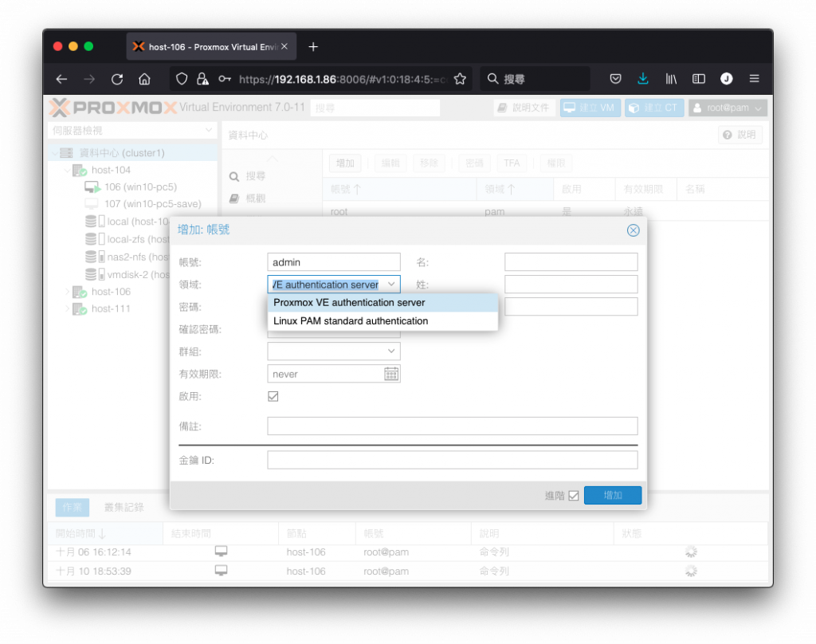Reload the page with the refresh icon
The image size is (816, 644).
point(117,79)
